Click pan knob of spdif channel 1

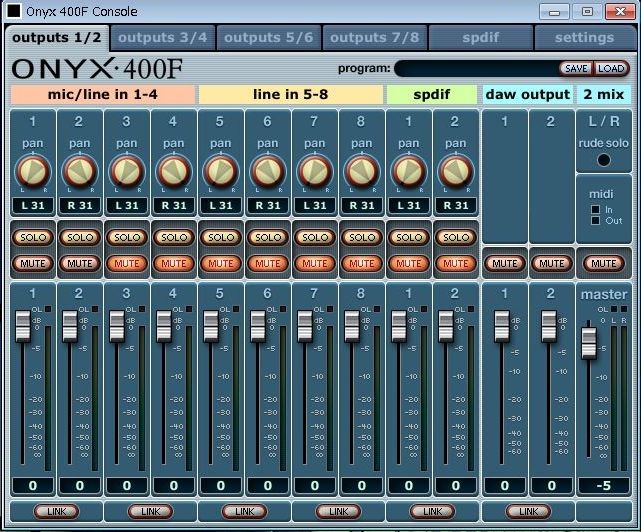(x=409, y=171)
